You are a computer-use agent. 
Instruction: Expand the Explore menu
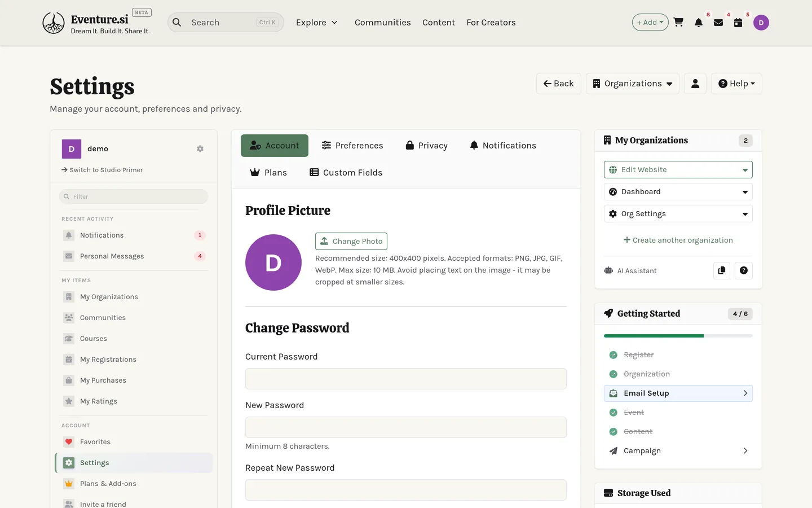tap(316, 23)
